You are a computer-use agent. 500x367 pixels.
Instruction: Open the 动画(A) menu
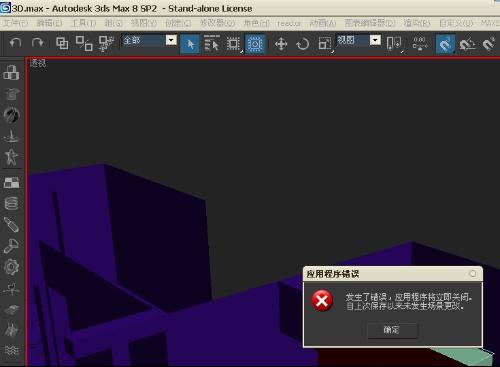(x=323, y=23)
